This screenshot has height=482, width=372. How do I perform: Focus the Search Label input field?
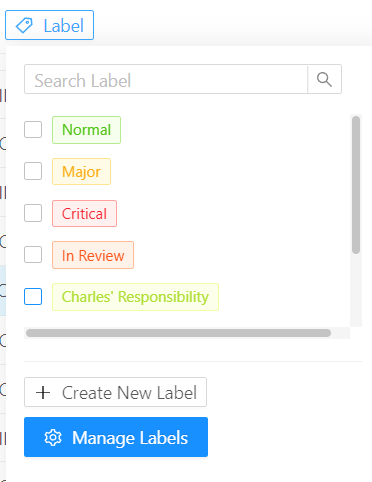click(x=166, y=79)
